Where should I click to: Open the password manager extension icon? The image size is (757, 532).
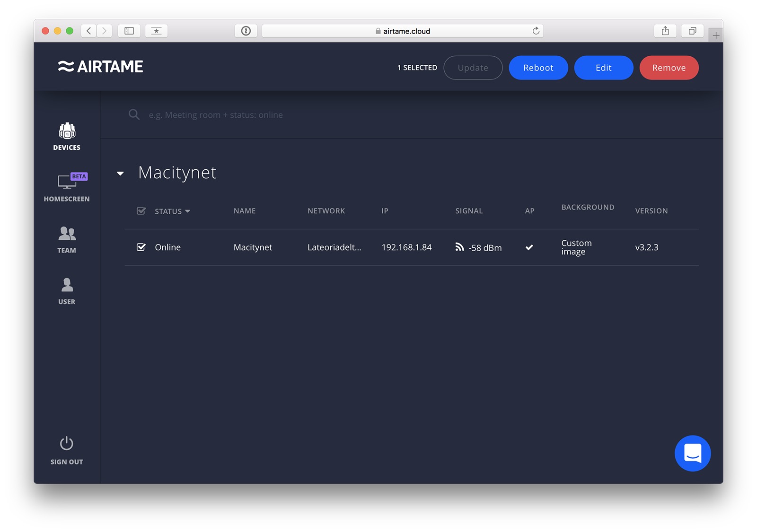pyautogui.click(x=246, y=31)
